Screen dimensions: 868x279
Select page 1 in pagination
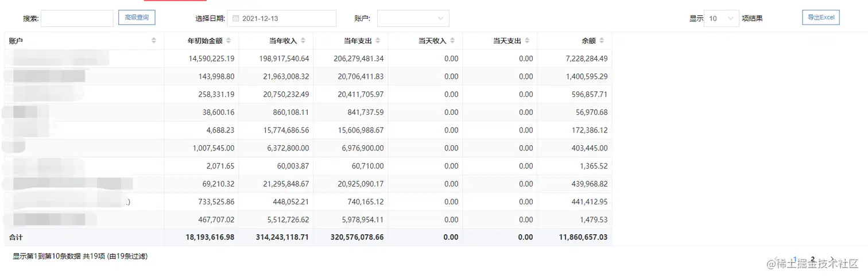click(795, 259)
